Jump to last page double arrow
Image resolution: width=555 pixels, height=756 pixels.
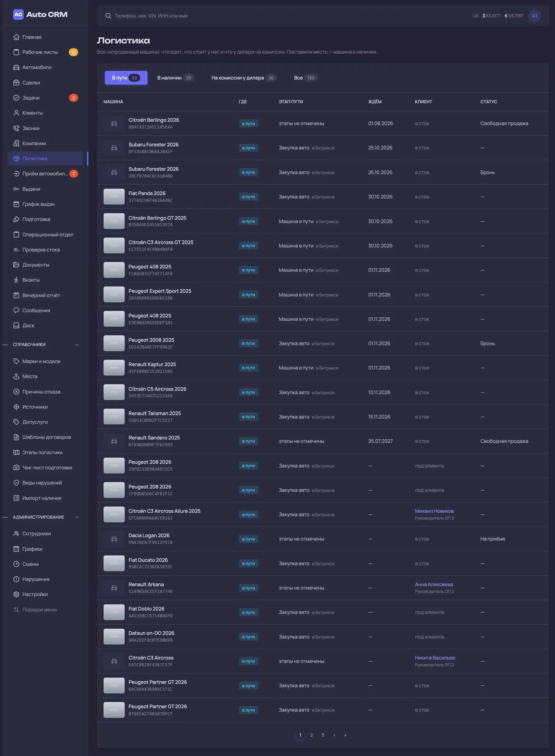point(345,735)
